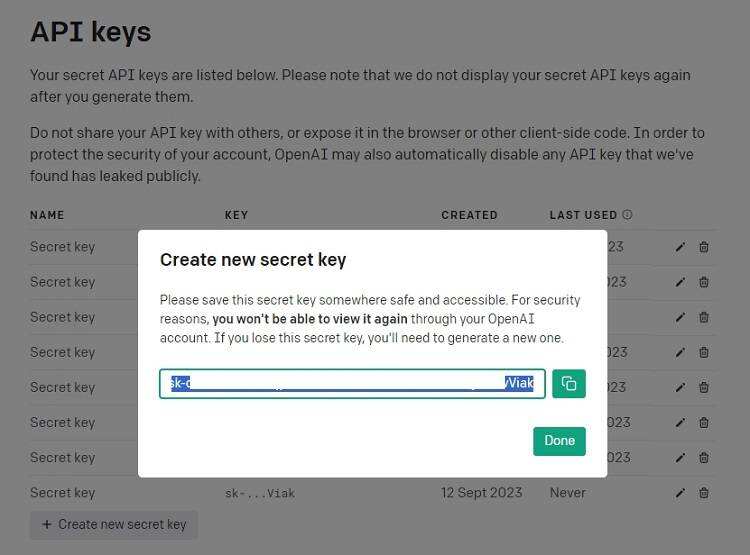Viewport: 750px width, 555px height.
Task: Edit the seventh secret key row
Action: [680, 457]
